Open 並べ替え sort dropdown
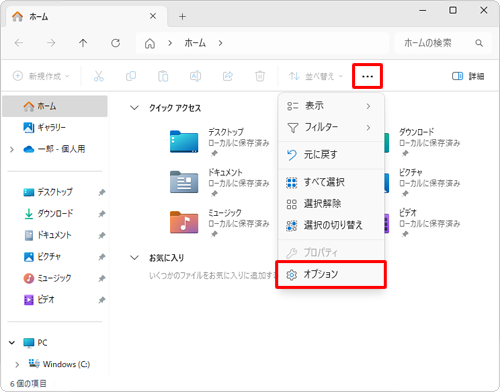The image size is (500, 392). click(316, 76)
